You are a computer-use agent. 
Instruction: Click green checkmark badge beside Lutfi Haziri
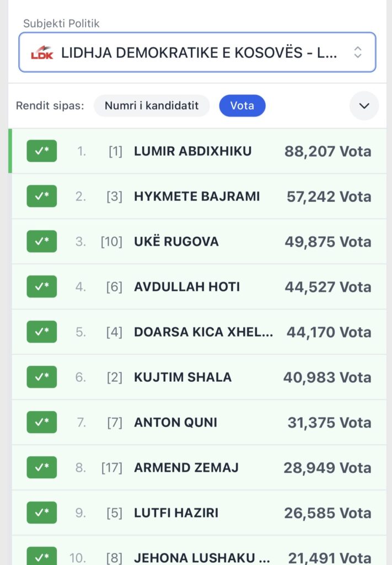(42, 513)
